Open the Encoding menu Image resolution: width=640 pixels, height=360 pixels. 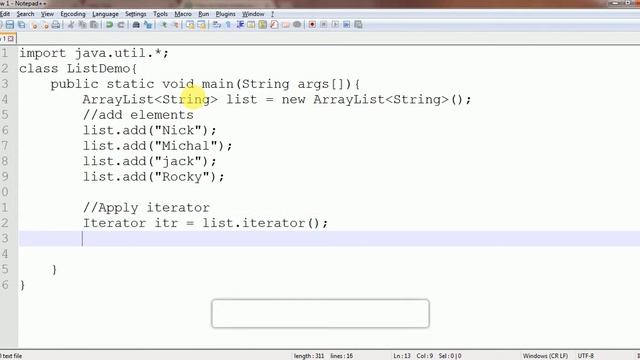[73, 14]
